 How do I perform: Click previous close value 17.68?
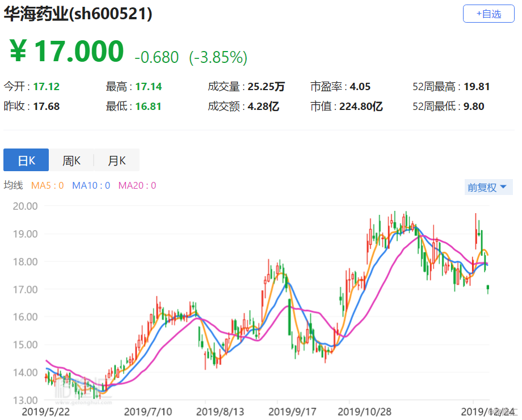click(x=47, y=107)
